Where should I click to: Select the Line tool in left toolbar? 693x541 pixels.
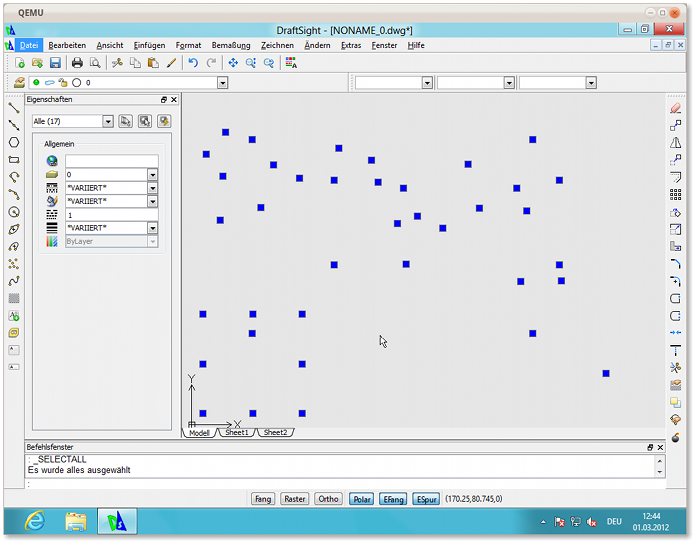(x=14, y=107)
